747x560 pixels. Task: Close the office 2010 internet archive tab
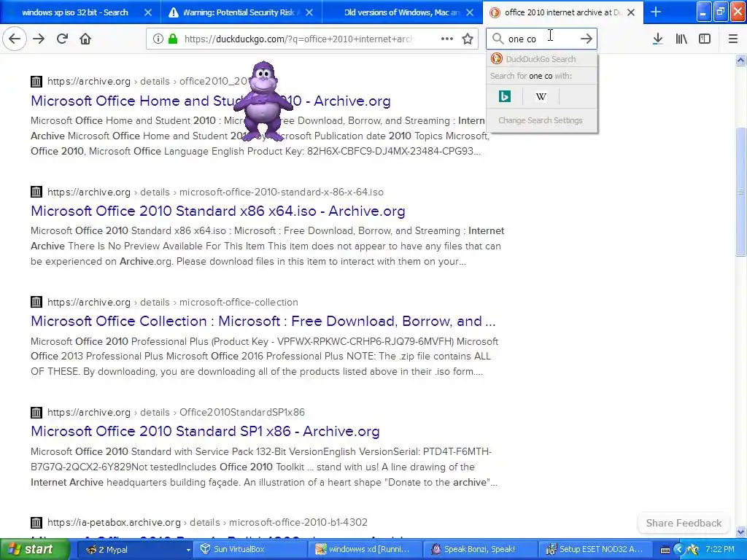point(631,12)
